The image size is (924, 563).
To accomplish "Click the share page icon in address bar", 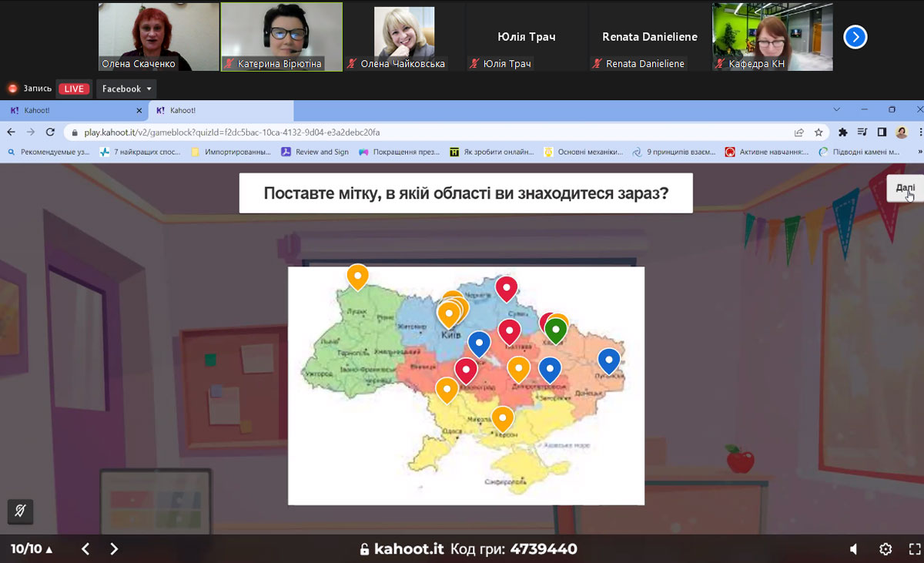I will pos(799,132).
